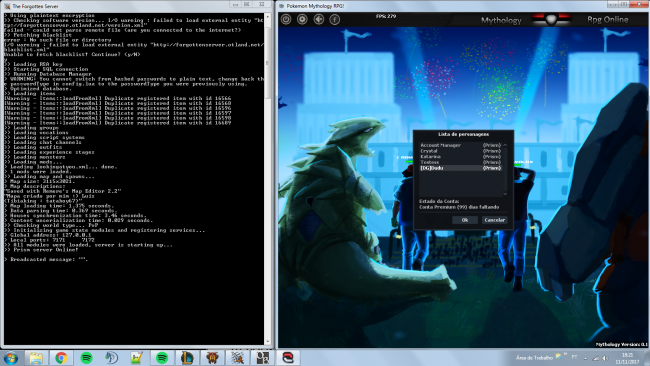650x366 pixels.
Task: Click the Pokemon Mythology window title icon
Action: (281, 6)
